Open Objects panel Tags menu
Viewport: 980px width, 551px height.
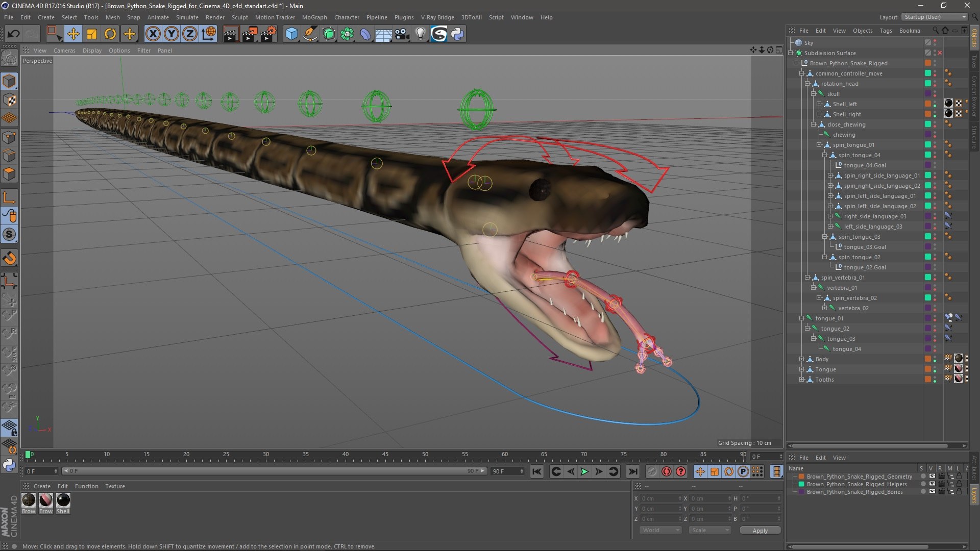click(x=886, y=31)
